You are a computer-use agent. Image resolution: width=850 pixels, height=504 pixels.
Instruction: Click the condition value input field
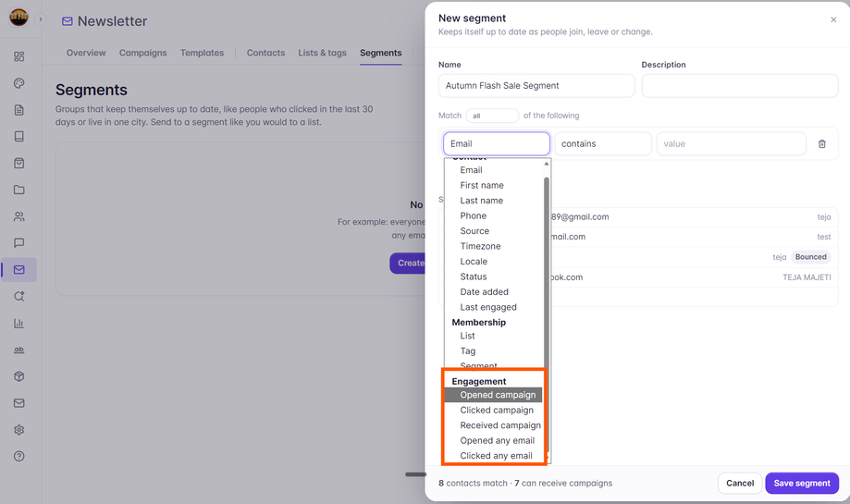[x=732, y=143]
